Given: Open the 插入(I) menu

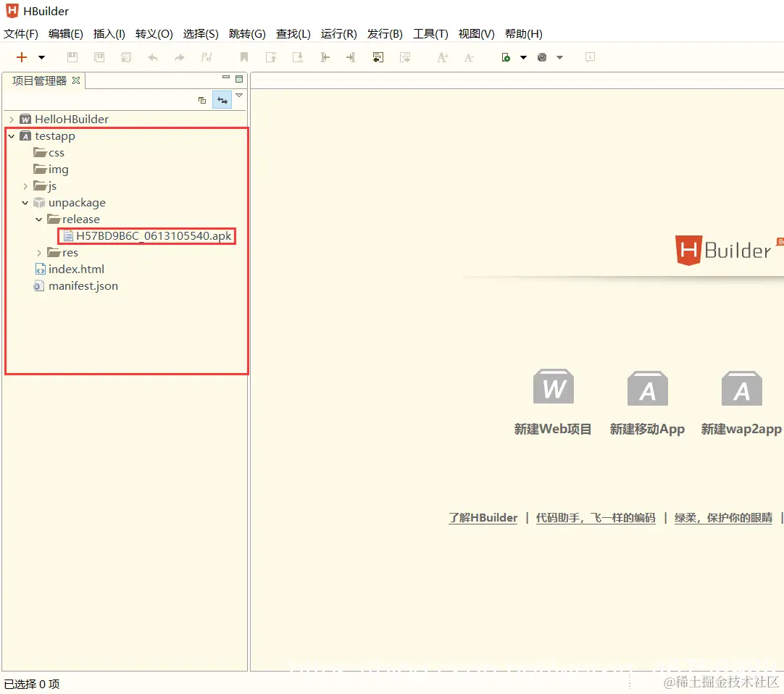Looking at the screenshot, I should tap(109, 34).
